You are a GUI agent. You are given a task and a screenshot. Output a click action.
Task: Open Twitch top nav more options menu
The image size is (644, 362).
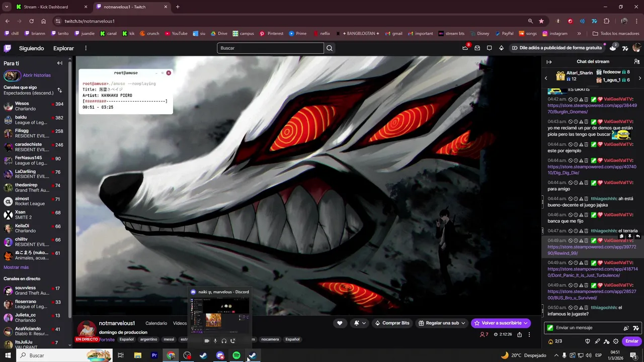tap(86, 48)
